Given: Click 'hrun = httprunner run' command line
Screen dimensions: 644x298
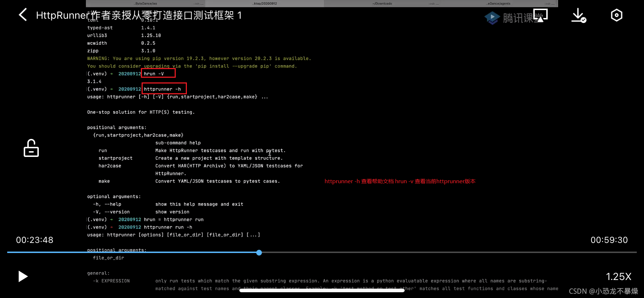Looking at the screenshot, I should click(174, 220).
